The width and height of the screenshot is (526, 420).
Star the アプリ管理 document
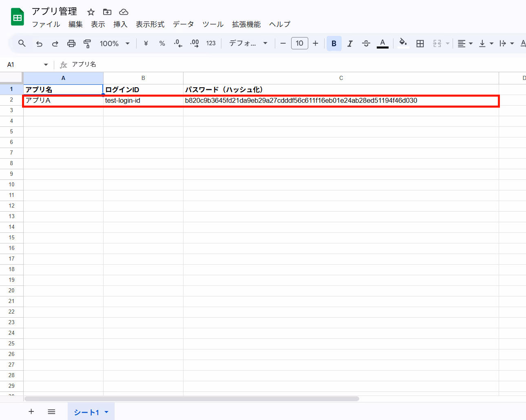pyautogui.click(x=91, y=12)
